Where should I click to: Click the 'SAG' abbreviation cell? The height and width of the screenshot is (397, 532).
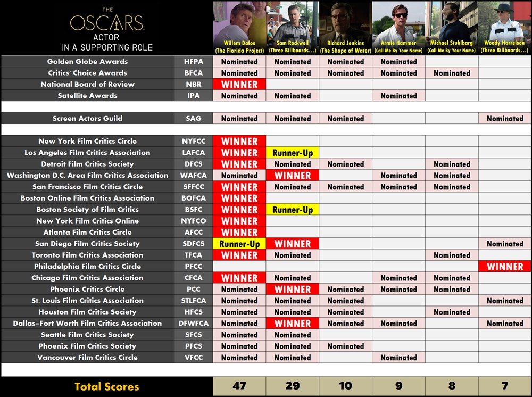(x=194, y=119)
